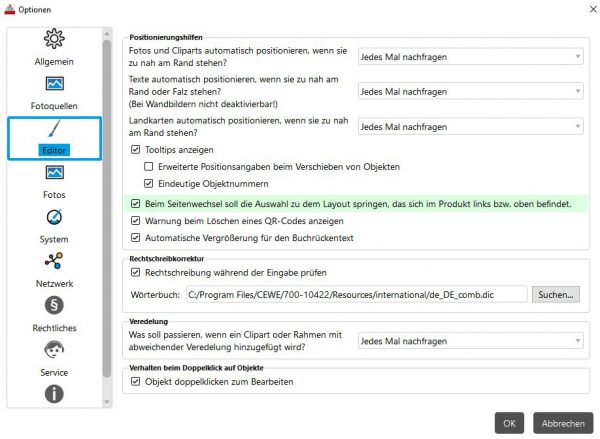Confirm options with the OK button
The image size is (600, 439).
509,423
